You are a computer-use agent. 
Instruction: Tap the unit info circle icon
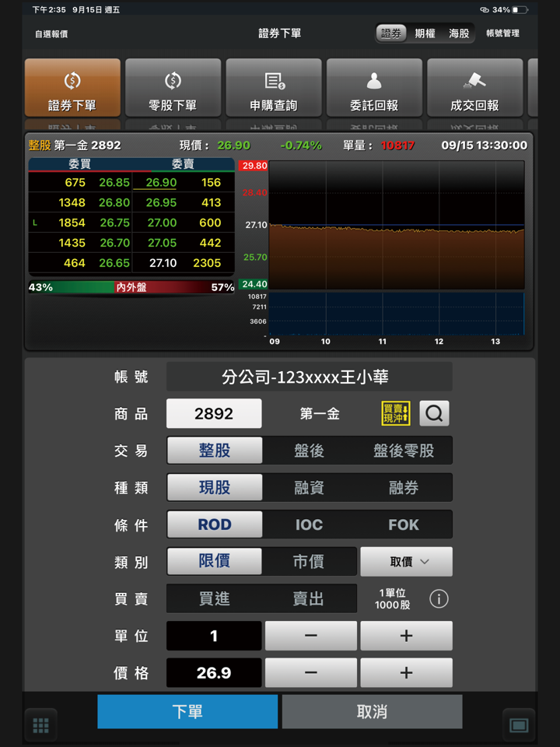tap(439, 599)
